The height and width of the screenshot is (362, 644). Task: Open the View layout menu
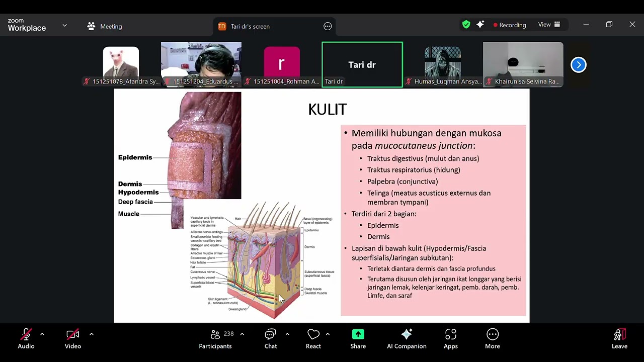549,25
